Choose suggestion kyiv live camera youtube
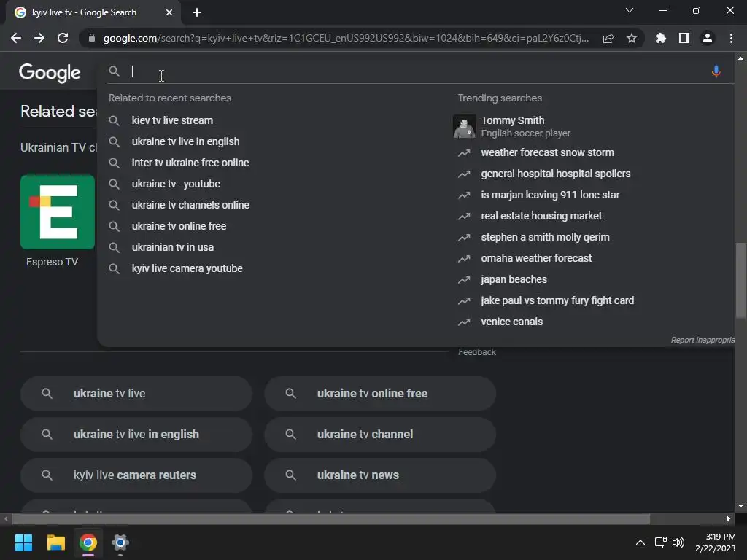747x560 pixels. pos(187,268)
